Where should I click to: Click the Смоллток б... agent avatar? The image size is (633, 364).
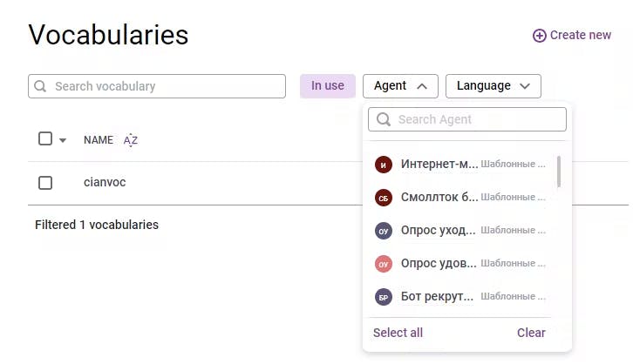coord(384,198)
